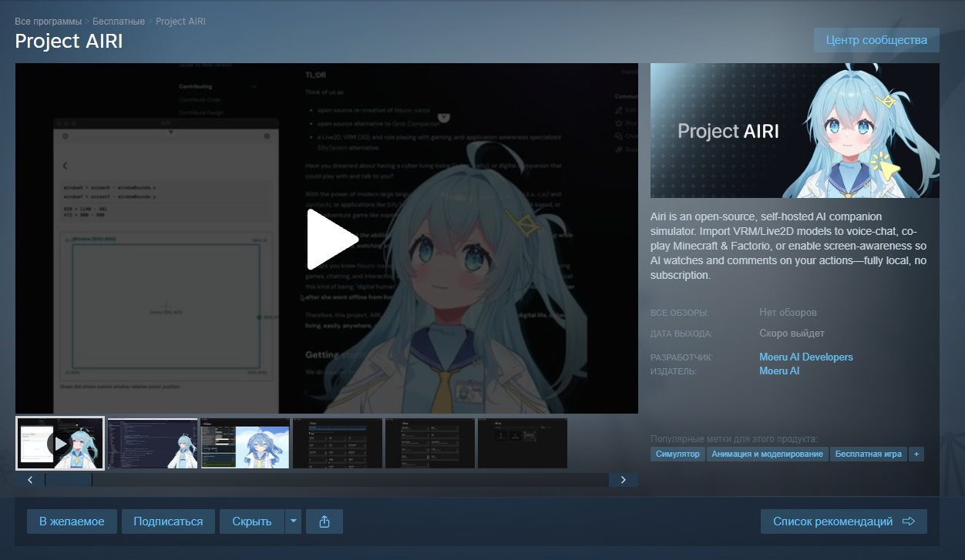This screenshot has width=965, height=560.
Task: Click the Project AIRI header banner image
Action: pos(795,131)
